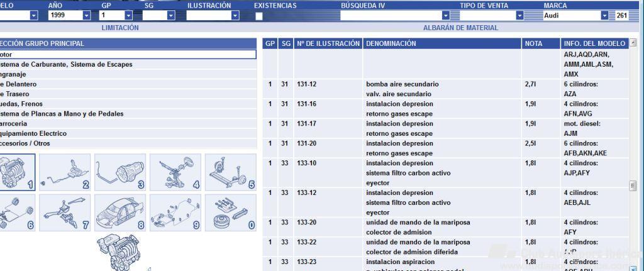Select the 'Carroceria' main group row
This screenshot has height=271, width=644.
click(128, 124)
